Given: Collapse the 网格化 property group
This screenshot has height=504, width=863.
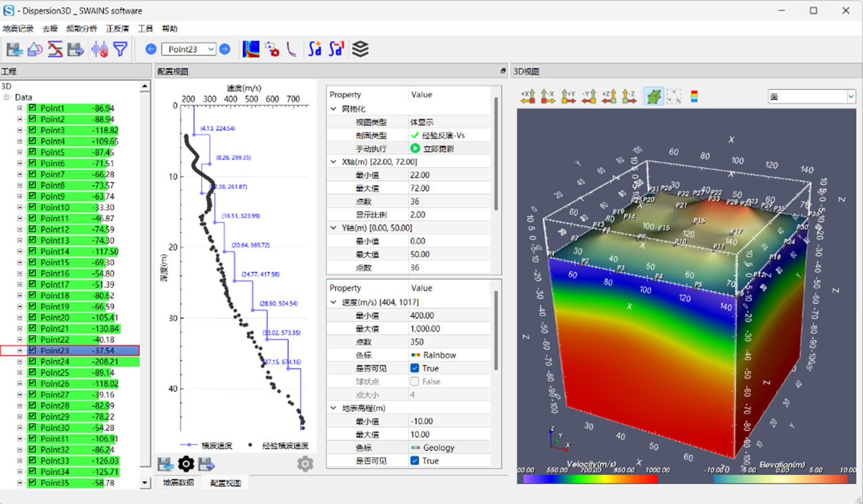Looking at the screenshot, I should tap(334, 109).
